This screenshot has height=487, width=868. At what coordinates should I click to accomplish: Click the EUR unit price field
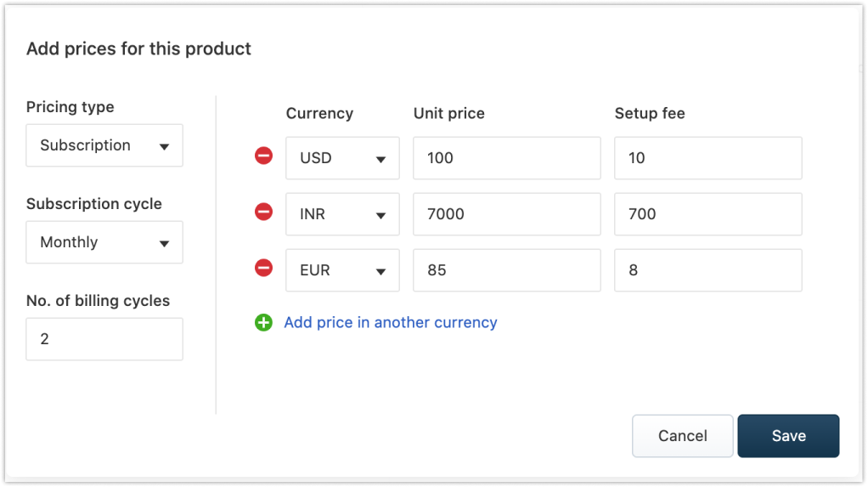[506, 270]
